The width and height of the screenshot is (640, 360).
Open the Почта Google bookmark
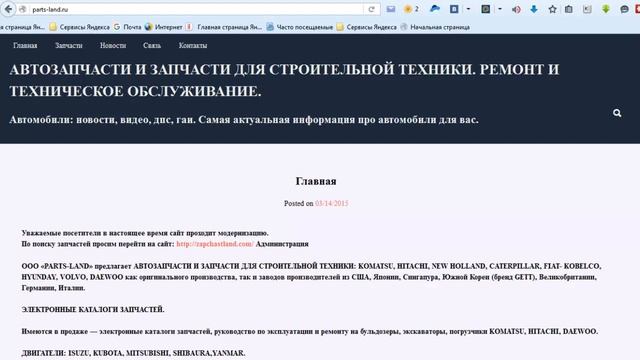[128, 27]
